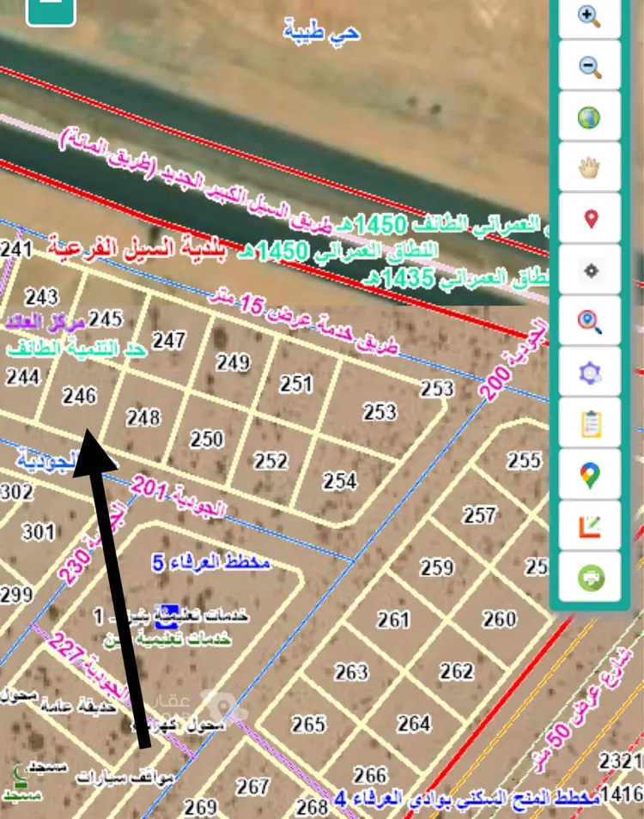Select parcel 254

339,481
